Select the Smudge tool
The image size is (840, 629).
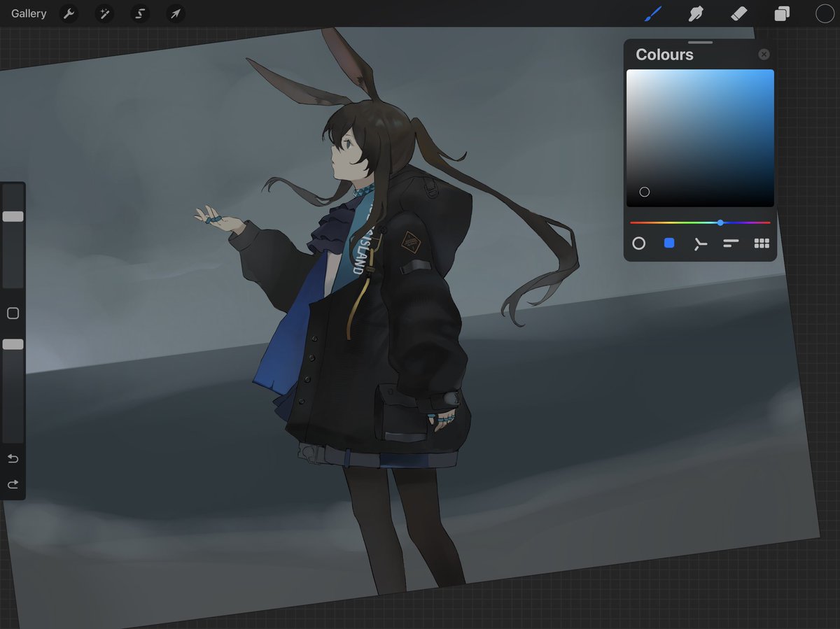(696, 13)
